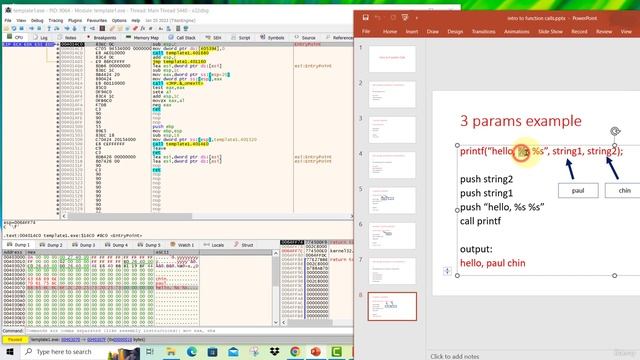
Task: Click the step over icon in x64dbg toolbar
Action: [56, 29]
